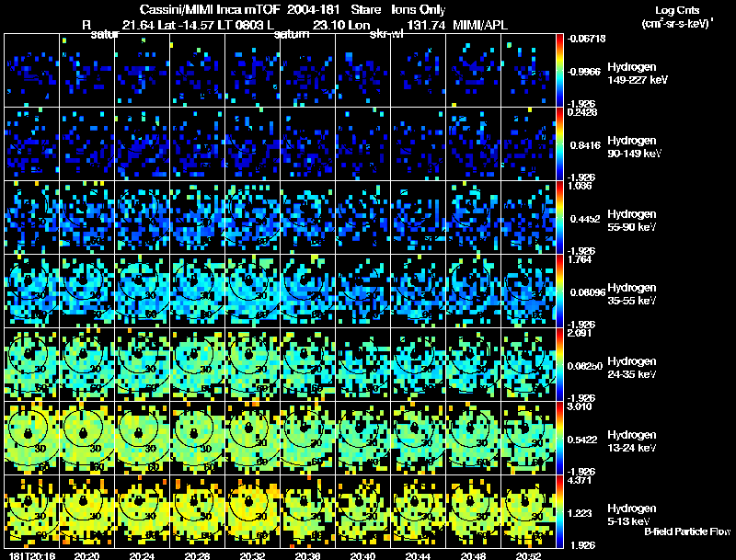736x560 pixels.
Task: Select the 149-227 keV image panel at 20:20
Action: tap(86, 70)
